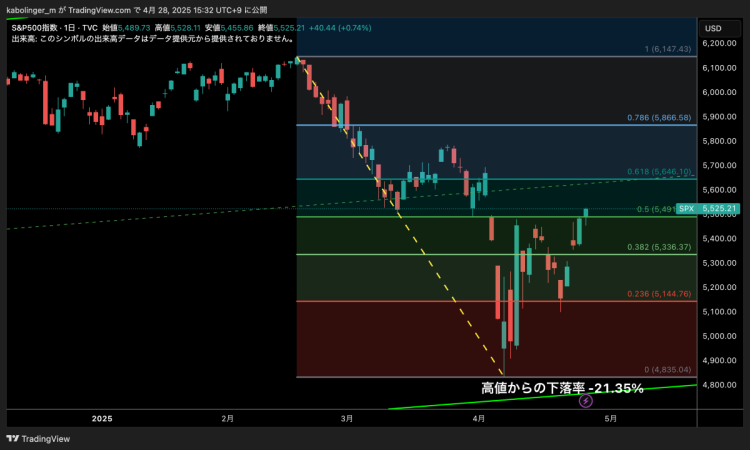Click the 2025 label on the time axis
Viewport: 750px width, 450px height.
[102, 418]
